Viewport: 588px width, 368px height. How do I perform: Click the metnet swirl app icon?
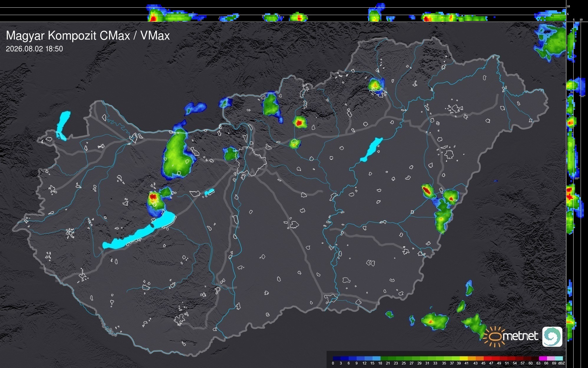552,336
